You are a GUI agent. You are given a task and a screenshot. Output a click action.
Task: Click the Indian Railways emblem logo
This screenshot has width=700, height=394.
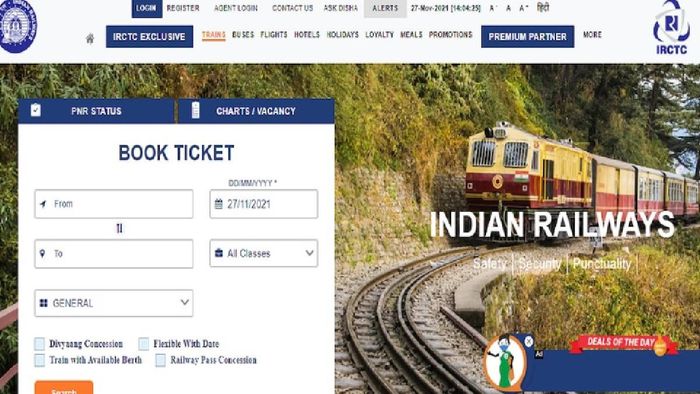tap(17, 25)
